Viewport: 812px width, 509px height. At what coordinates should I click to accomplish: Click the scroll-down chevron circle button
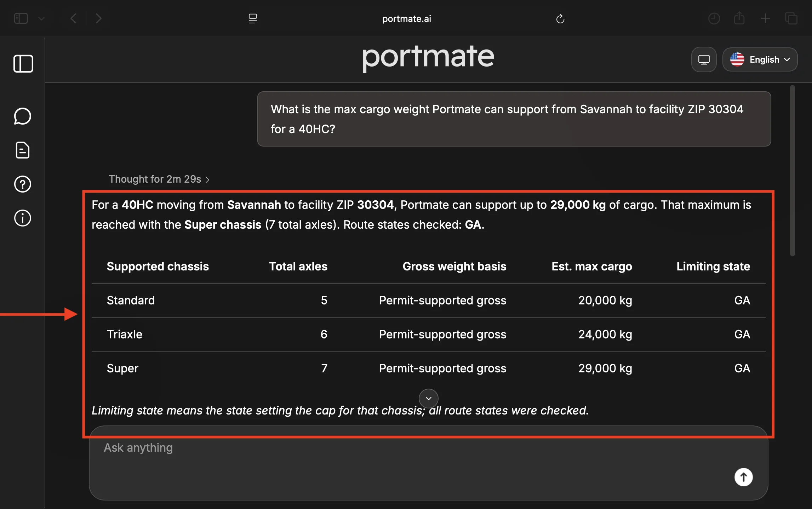click(428, 399)
